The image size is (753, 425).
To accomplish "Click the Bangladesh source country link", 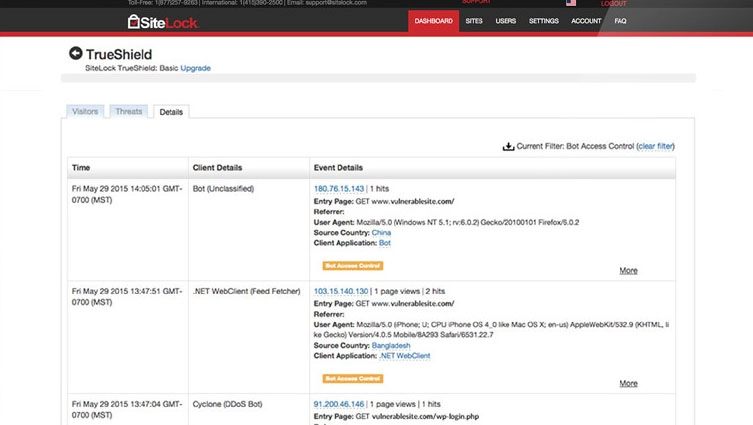I will 391,345.
